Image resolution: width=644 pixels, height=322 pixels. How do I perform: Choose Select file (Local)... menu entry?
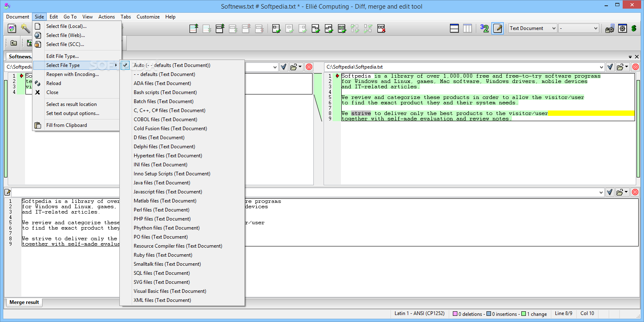pos(77,26)
